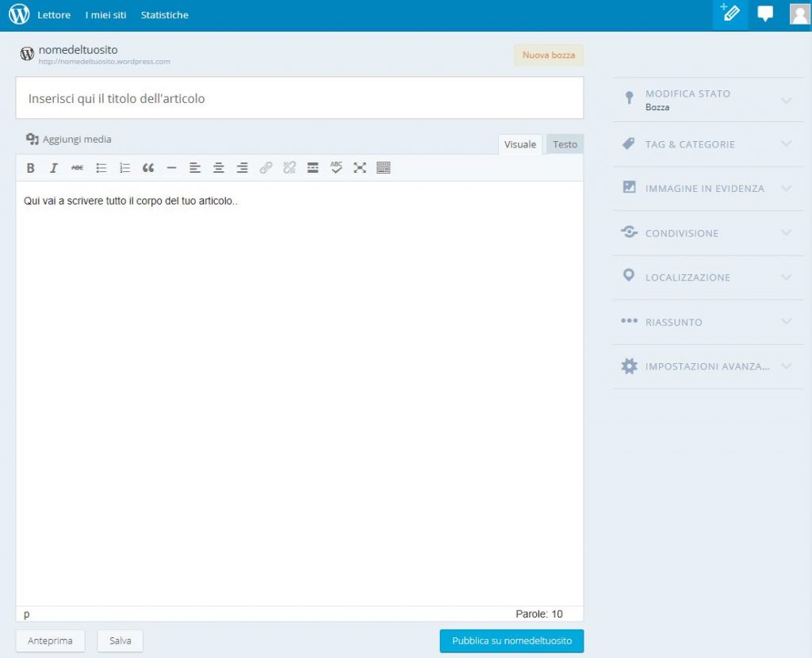812x658 pixels.
Task: Enter fullscreen writing mode
Action: point(360,168)
